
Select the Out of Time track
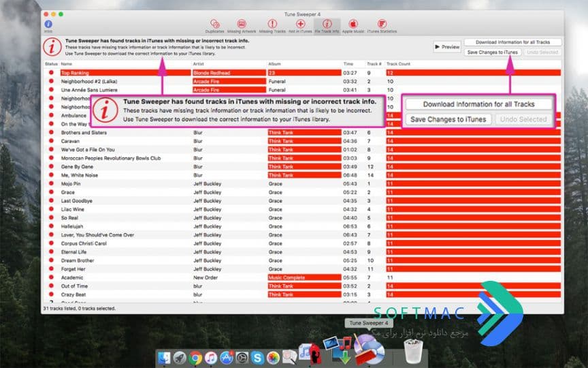74,286
